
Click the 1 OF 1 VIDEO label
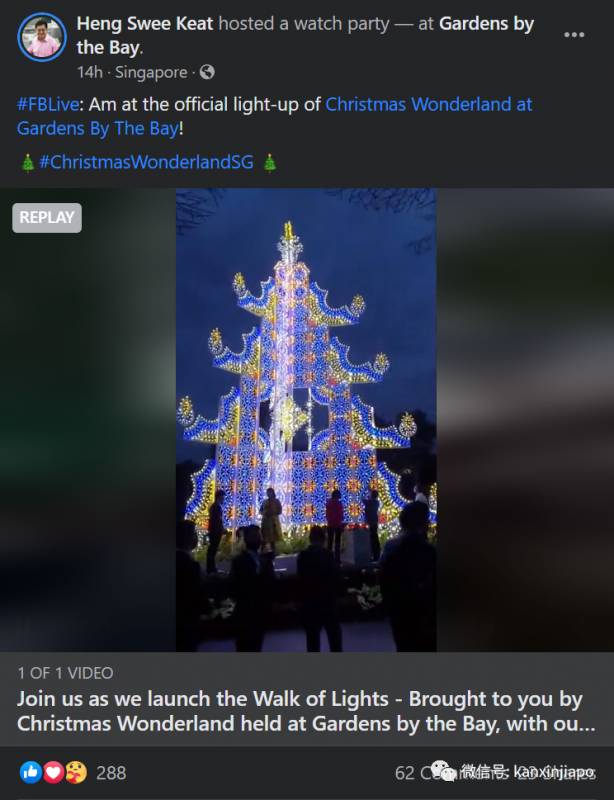(x=65, y=673)
